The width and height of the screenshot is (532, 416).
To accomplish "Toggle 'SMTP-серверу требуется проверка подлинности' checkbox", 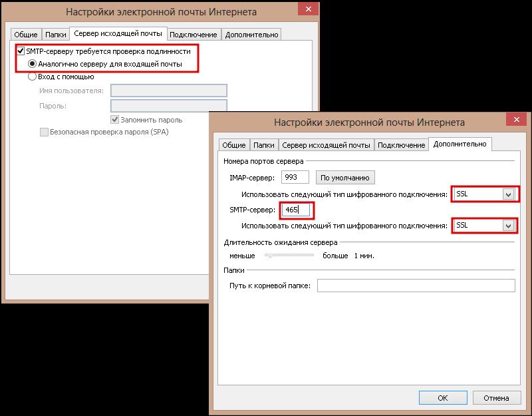I will click(x=21, y=51).
